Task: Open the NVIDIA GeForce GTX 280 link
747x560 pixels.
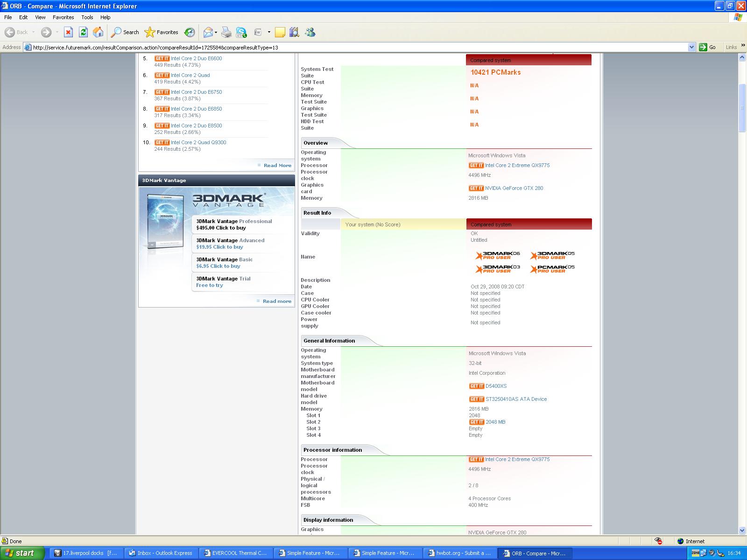Action: tap(514, 188)
